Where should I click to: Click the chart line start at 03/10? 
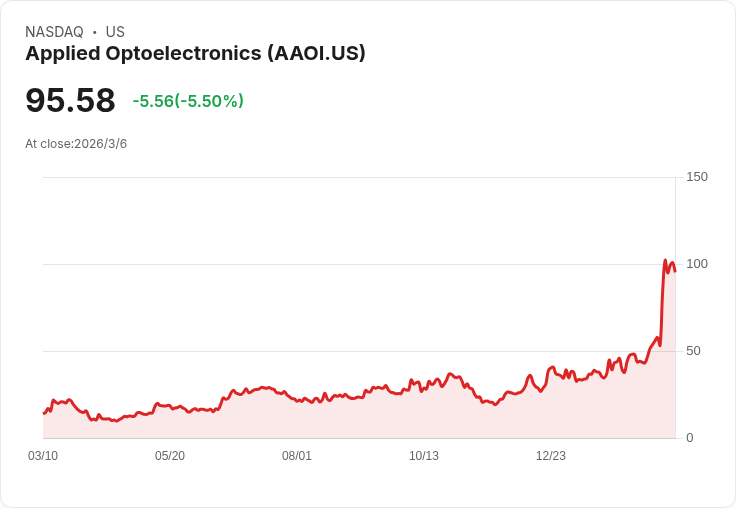pos(44,413)
